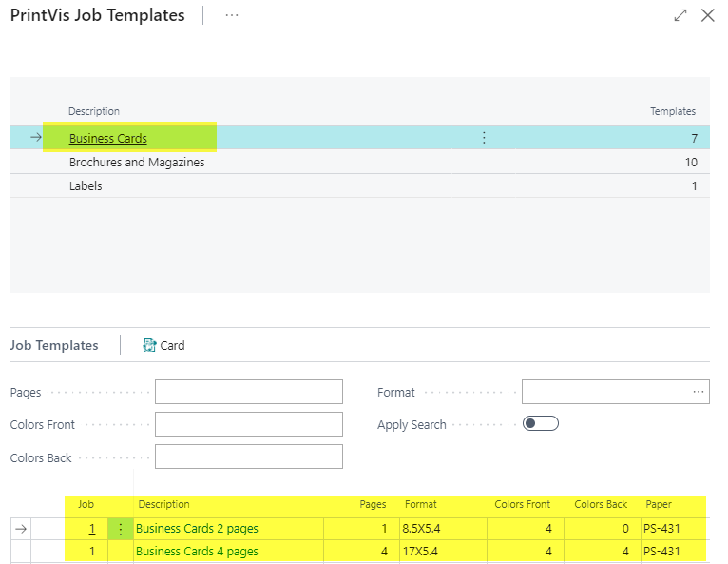Click templates count 7 for Business Cards
The height and width of the screenshot is (564, 728).
pos(694,139)
